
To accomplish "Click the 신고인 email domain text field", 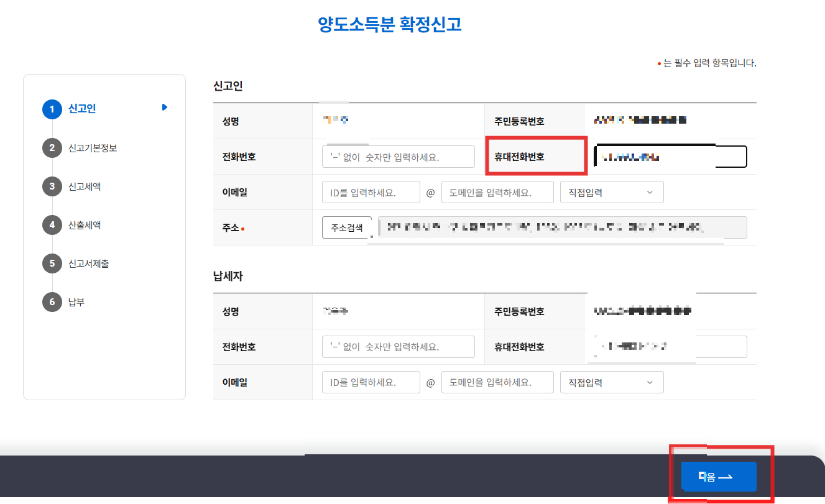I will 497,192.
